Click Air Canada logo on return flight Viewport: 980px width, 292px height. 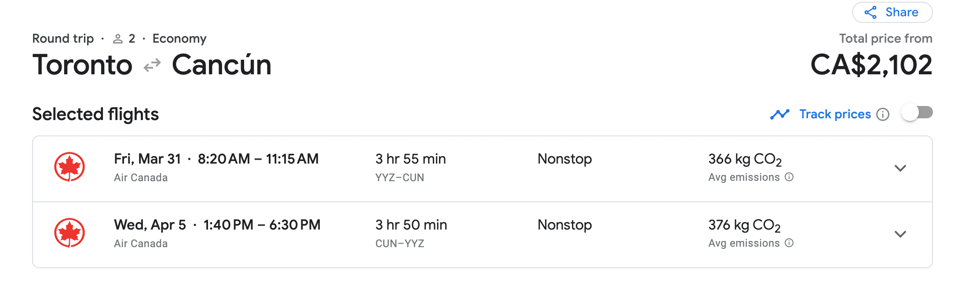(x=69, y=233)
